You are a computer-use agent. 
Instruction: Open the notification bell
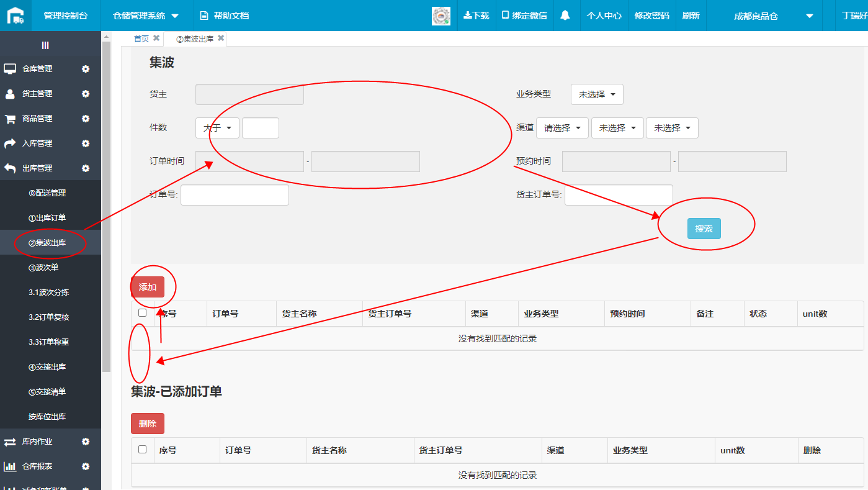pos(565,16)
